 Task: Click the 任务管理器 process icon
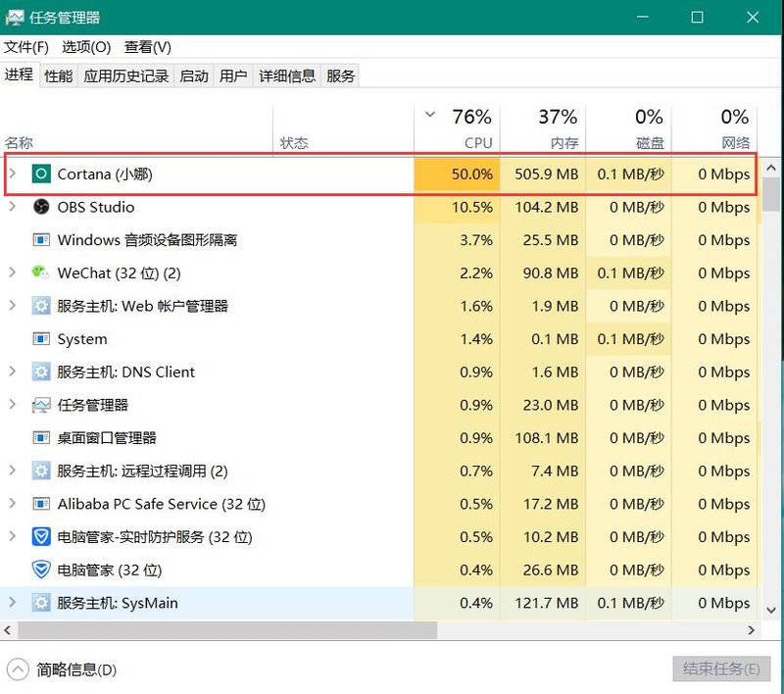click(x=41, y=405)
